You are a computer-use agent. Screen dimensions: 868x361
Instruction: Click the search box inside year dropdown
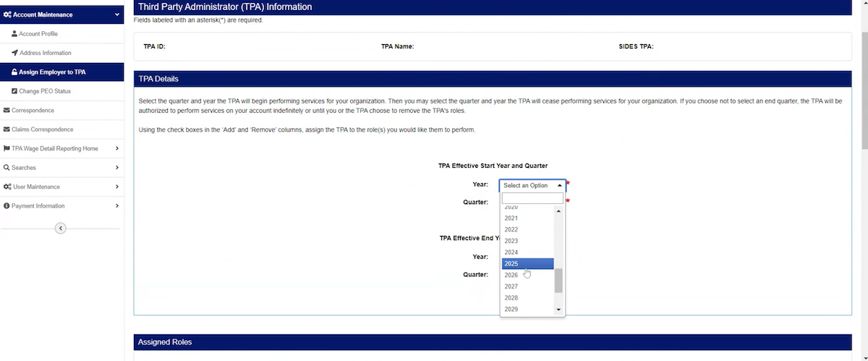(x=532, y=198)
